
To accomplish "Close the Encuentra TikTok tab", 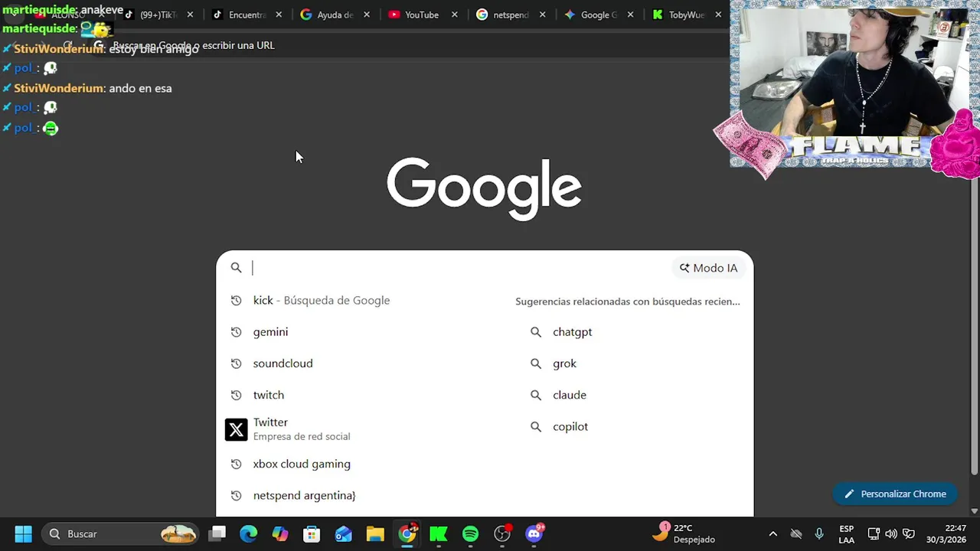I will pos(279,15).
